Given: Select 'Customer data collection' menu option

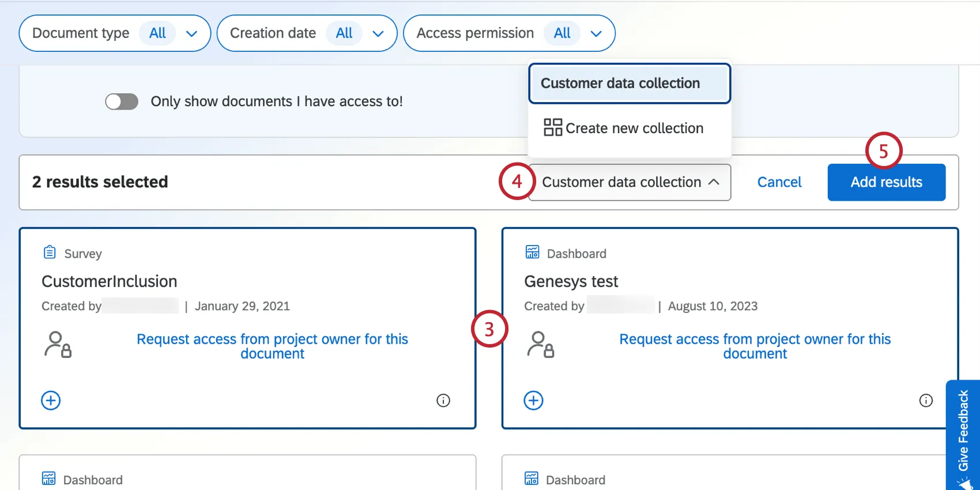Looking at the screenshot, I should coord(630,84).
